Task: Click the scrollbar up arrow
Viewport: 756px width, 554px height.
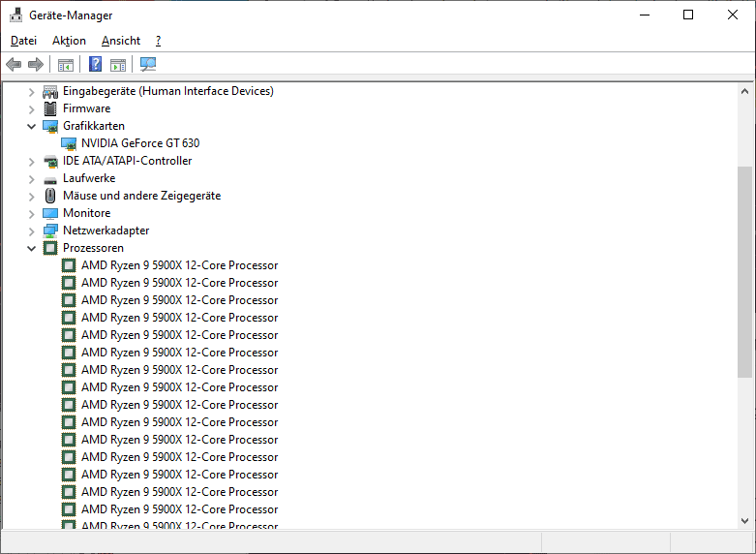Action: pyautogui.click(x=744, y=91)
